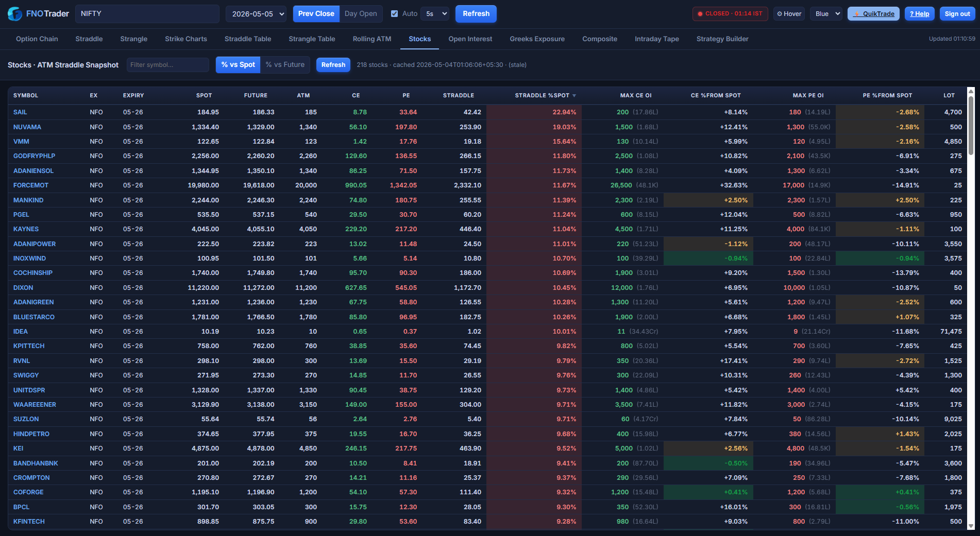Open the SWIGGY symbol link
The width and height of the screenshot is (980, 536).
click(26, 375)
